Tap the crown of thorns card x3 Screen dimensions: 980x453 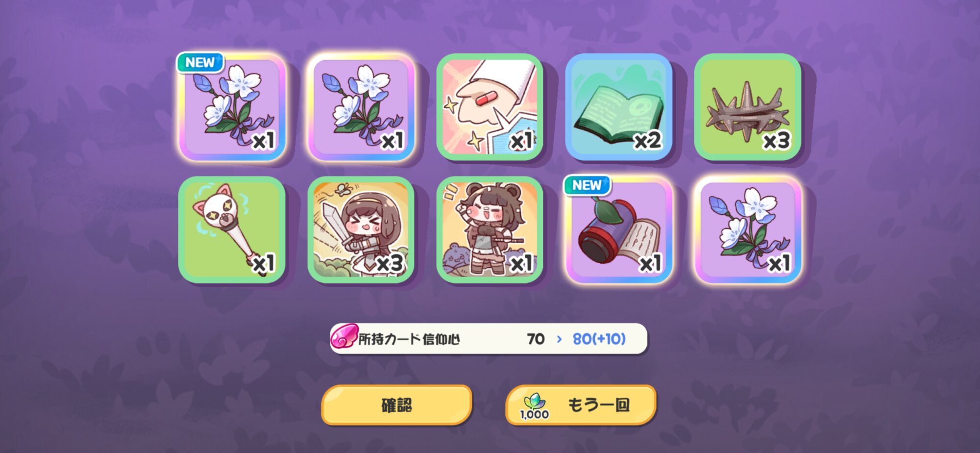[x=748, y=107]
